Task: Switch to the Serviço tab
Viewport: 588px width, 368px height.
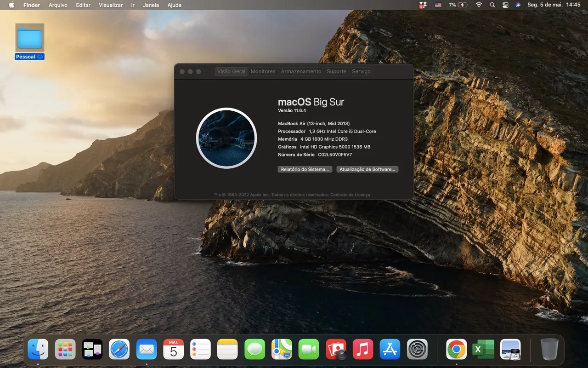Action: point(361,71)
